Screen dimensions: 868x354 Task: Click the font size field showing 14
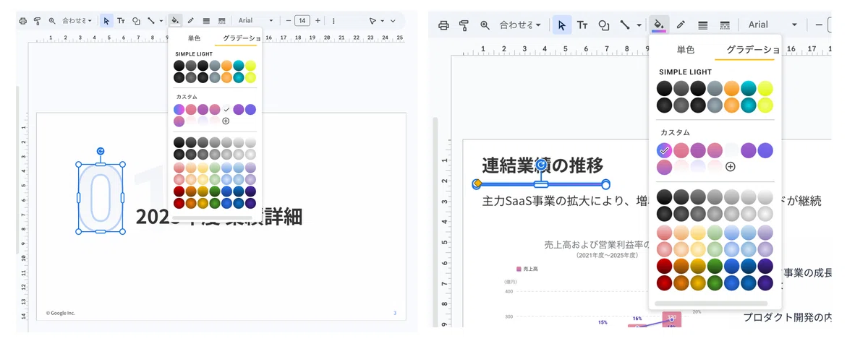tap(302, 21)
